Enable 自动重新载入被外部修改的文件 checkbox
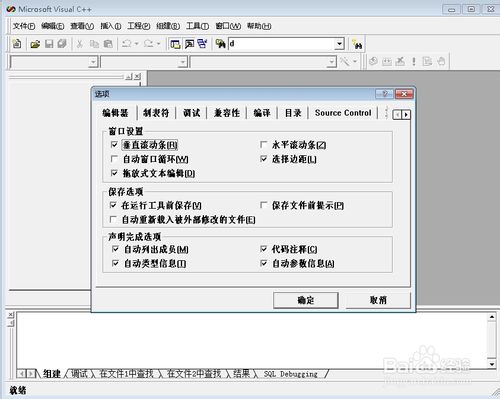Screen dimensions: 500x399 coord(113,220)
